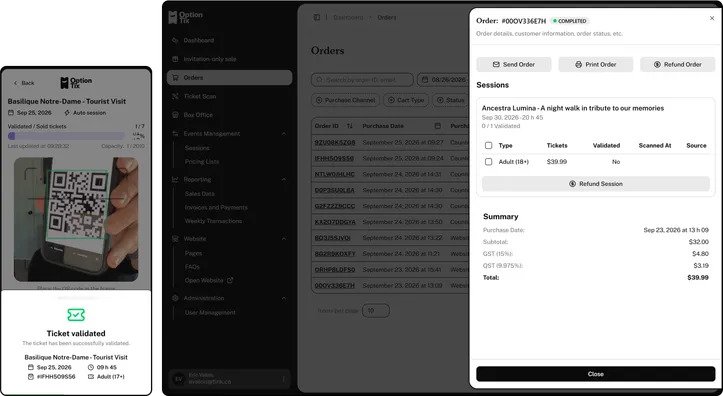723x396 pixels.
Task: Click the Send Order button
Action: click(514, 65)
